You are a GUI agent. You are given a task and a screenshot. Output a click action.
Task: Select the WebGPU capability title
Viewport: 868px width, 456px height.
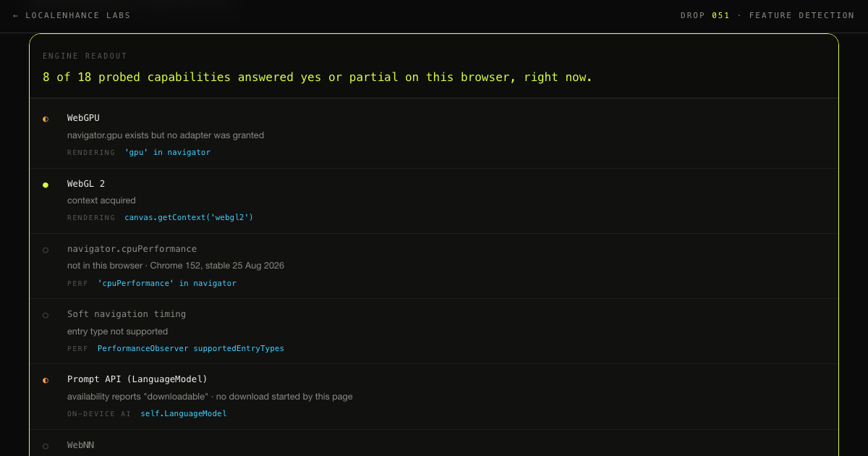click(x=83, y=118)
